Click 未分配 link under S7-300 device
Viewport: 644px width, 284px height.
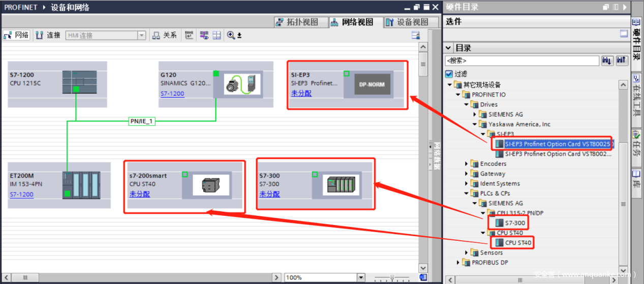(x=270, y=194)
